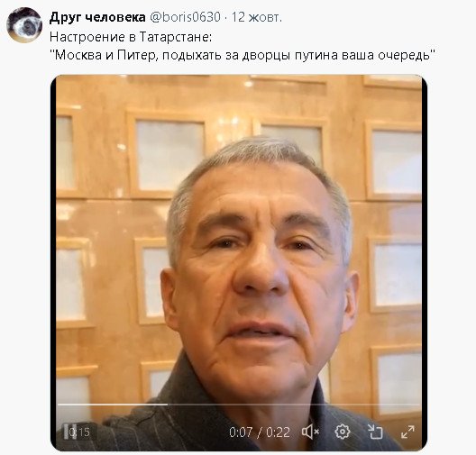Image resolution: width=476 pixels, height=455 pixels.
Task: Expand the video to fullscreen
Action: pos(407,432)
